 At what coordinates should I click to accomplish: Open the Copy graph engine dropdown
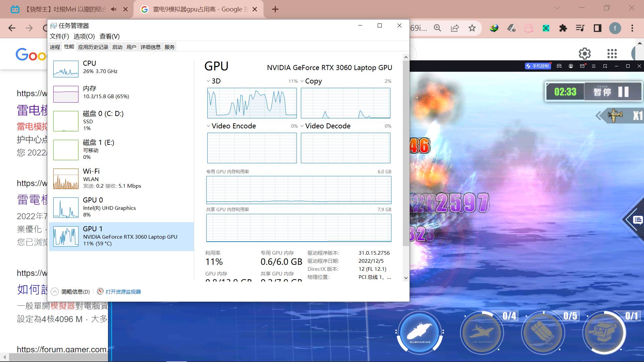tap(302, 81)
